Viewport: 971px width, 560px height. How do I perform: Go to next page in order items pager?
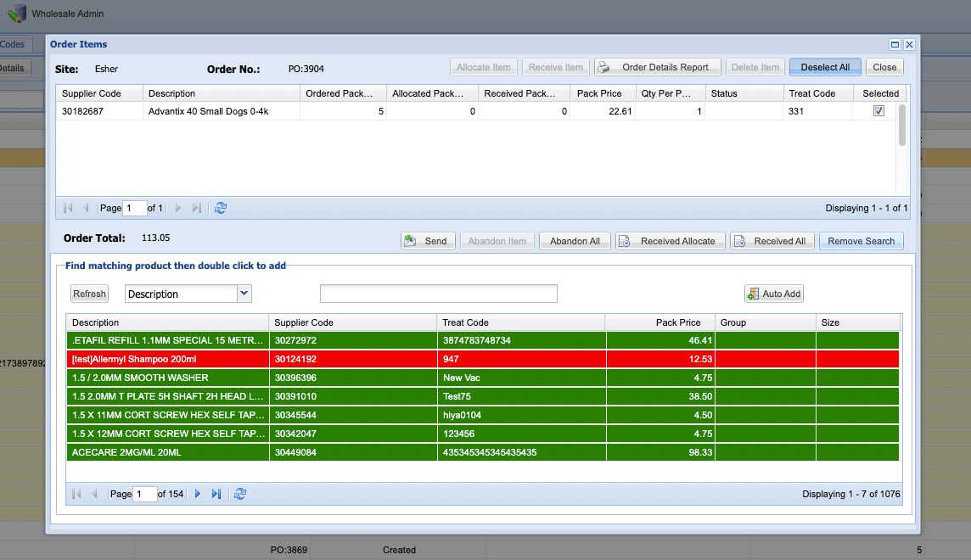177,208
